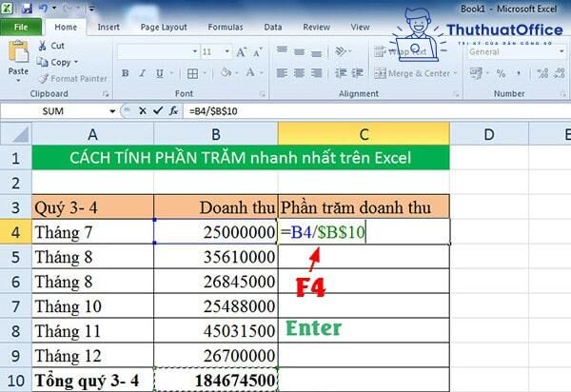
Task: Click the Accounting Number Format icon
Action: click(476, 73)
